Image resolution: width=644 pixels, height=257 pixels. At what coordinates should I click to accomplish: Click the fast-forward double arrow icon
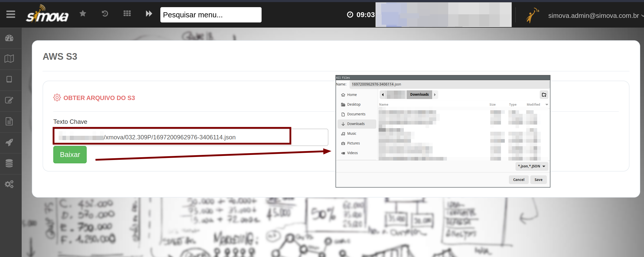149,14
